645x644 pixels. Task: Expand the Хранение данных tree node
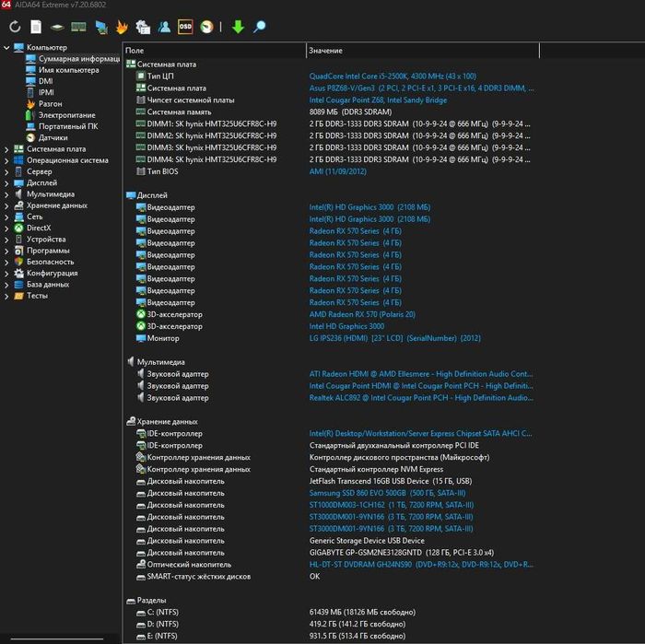[x=6, y=206]
